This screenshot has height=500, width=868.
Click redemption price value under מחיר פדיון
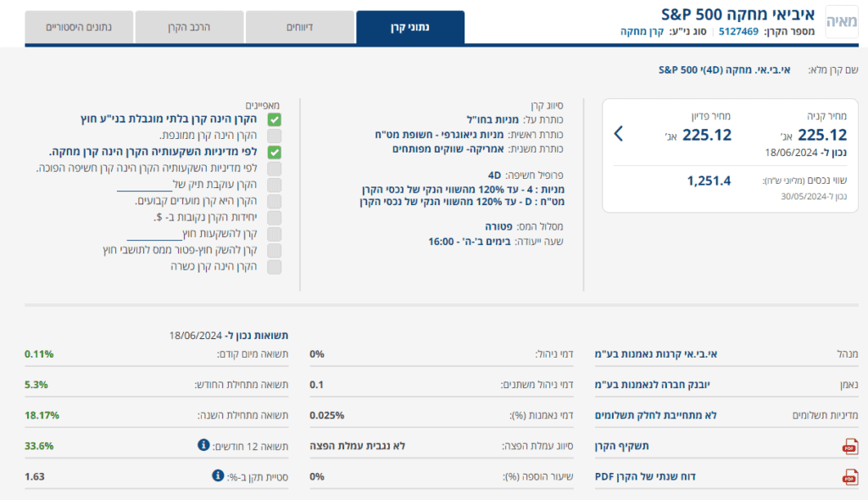pos(707,135)
